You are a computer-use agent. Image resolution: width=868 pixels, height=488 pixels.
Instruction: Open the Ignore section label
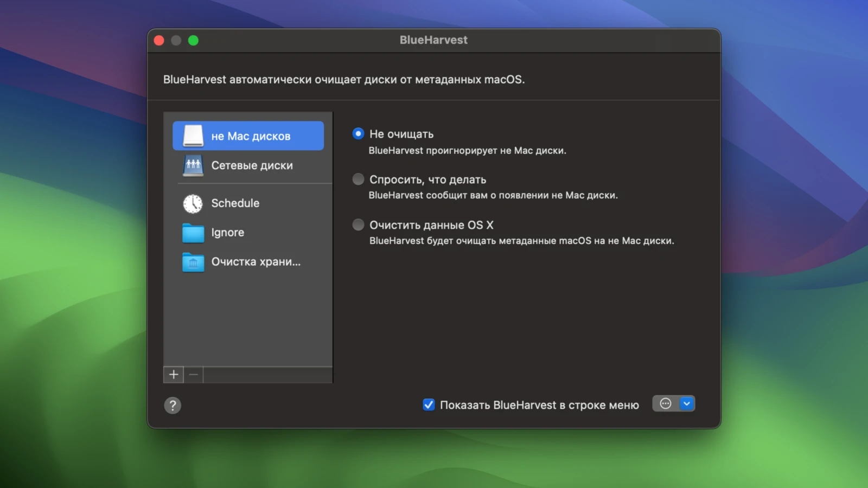(227, 233)
